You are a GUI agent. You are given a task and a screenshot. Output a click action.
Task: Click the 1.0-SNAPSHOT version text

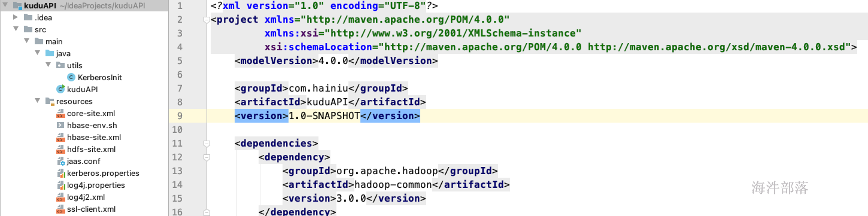pos(324,115)
